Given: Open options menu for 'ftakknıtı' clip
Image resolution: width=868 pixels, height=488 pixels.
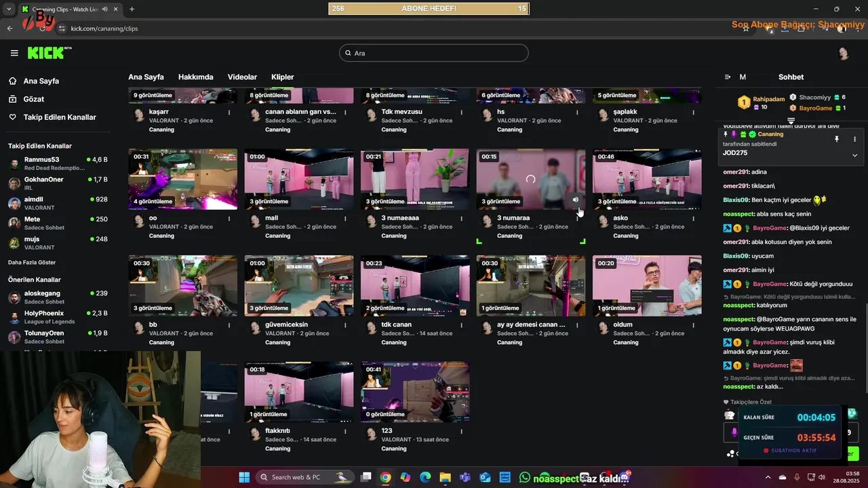Looking at the screenshot, I should coord(345,432).
